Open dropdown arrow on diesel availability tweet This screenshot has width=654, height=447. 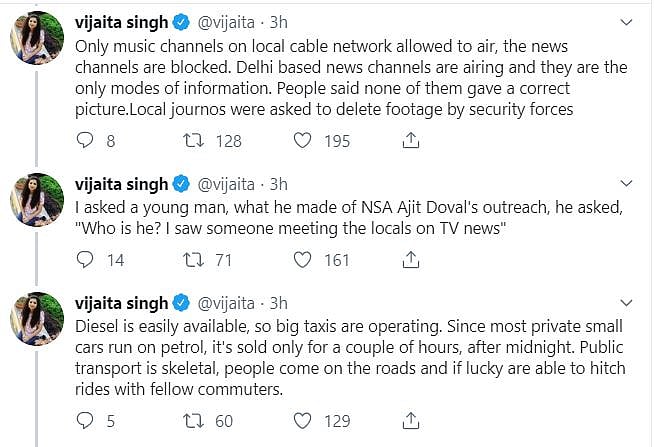[627, 302]
